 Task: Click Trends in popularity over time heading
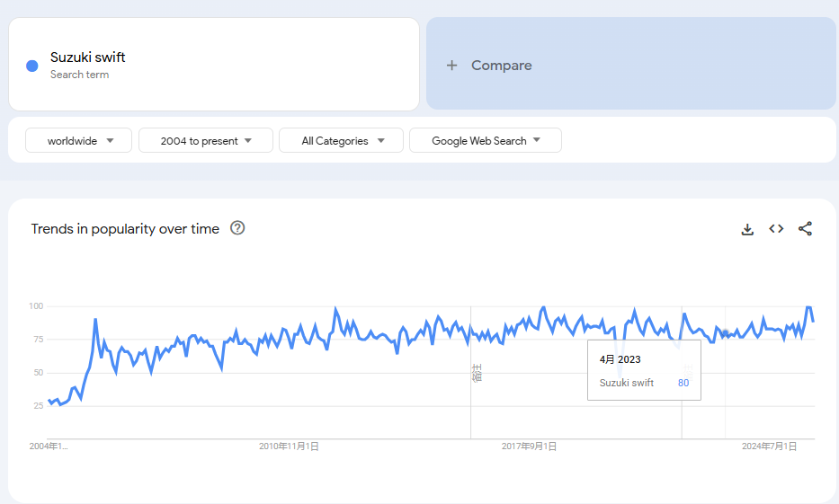tap(125, 229)
